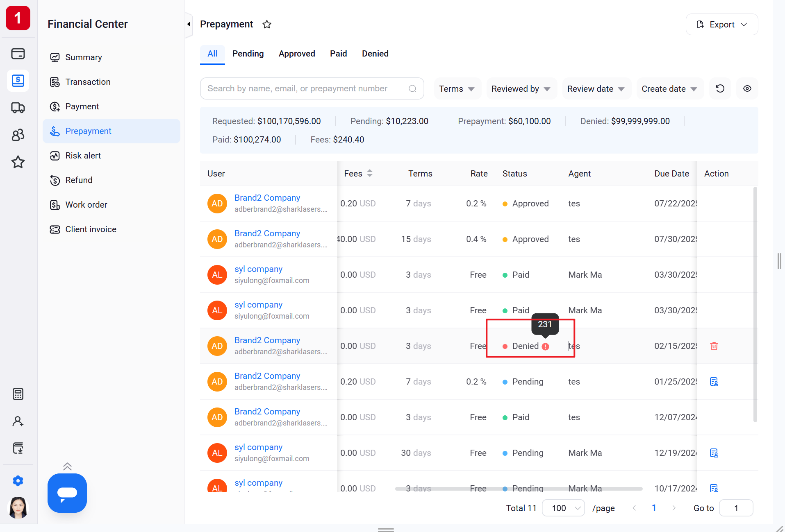Open the card wallet icon in left rail
Screen dimensions: 785x532
click(18, 54)
